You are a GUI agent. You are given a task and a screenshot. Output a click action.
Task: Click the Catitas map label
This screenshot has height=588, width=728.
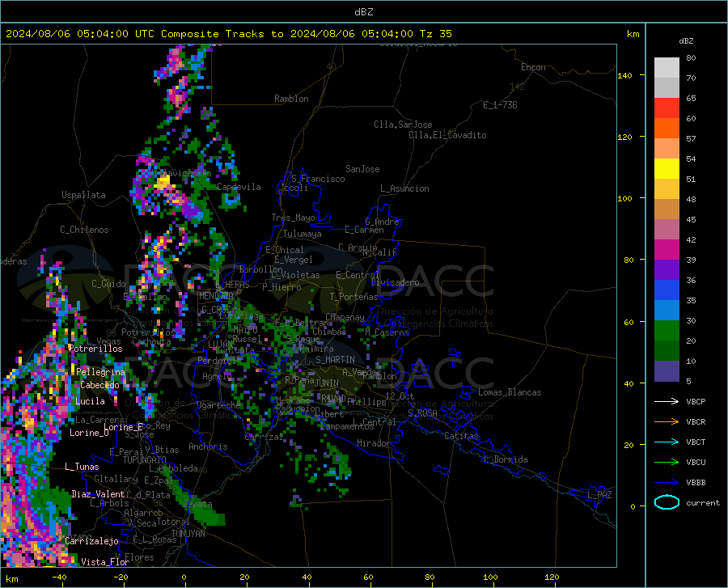coord(461,436)
